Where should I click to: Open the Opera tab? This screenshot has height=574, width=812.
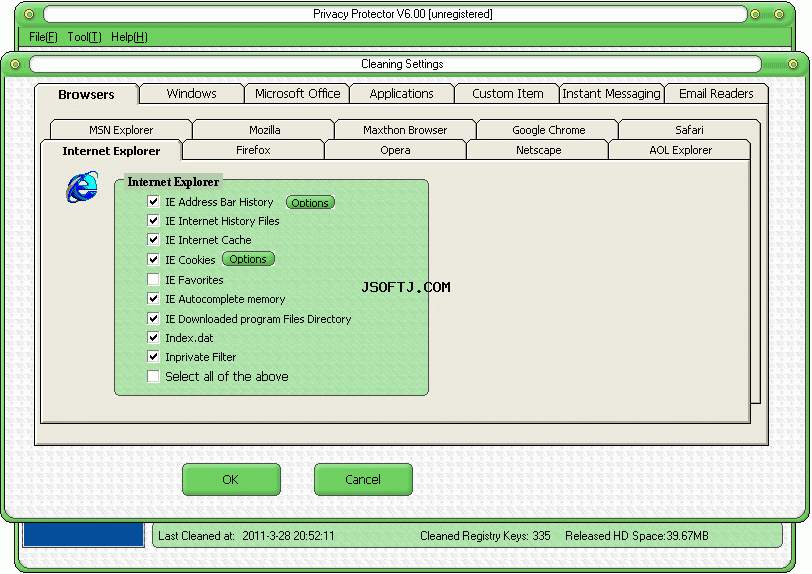[395, 150]
